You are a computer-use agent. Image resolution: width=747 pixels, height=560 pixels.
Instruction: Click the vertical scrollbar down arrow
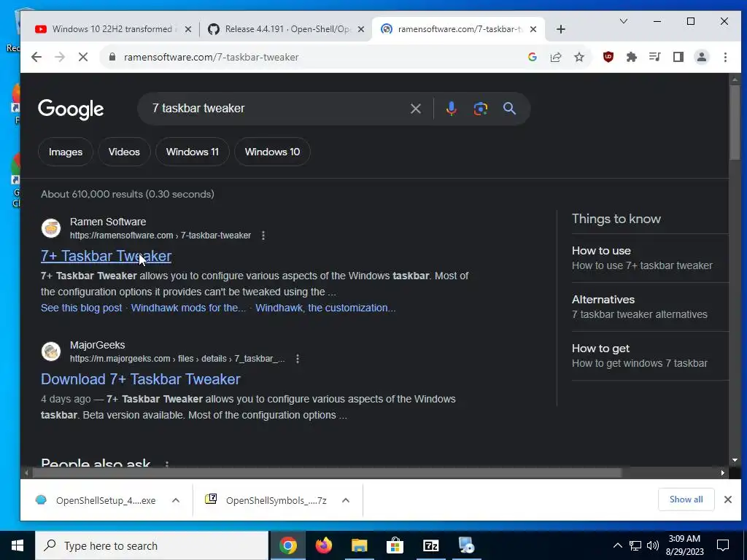click(x=735, y=461)
